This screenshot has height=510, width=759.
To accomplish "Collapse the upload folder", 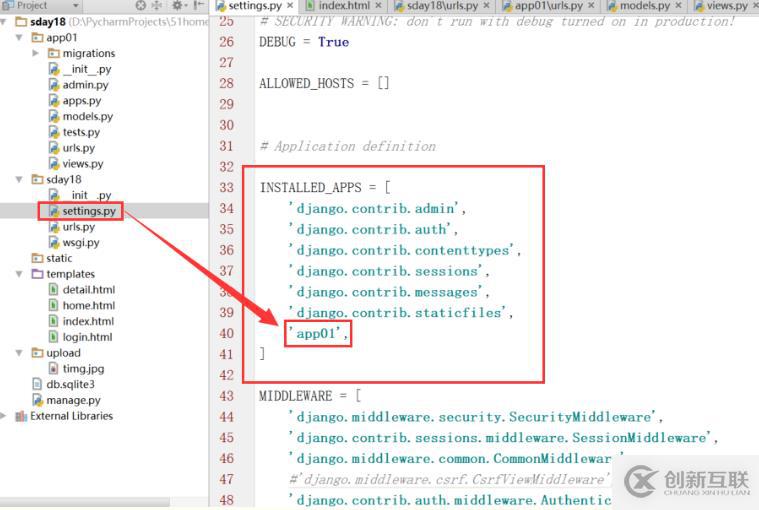I will (x=19, y=353).
